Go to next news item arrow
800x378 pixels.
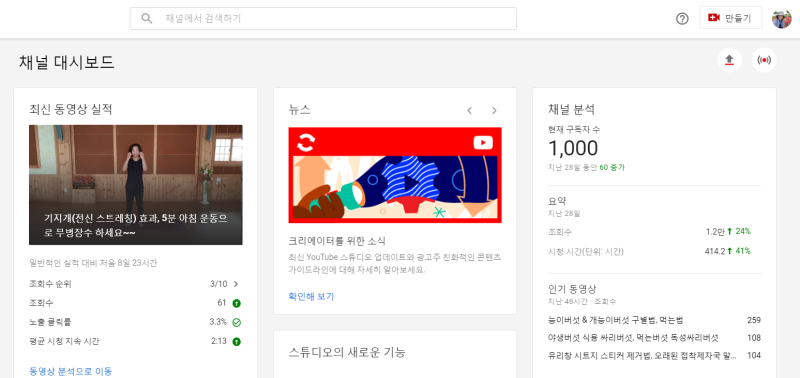(x=494, y=110)
